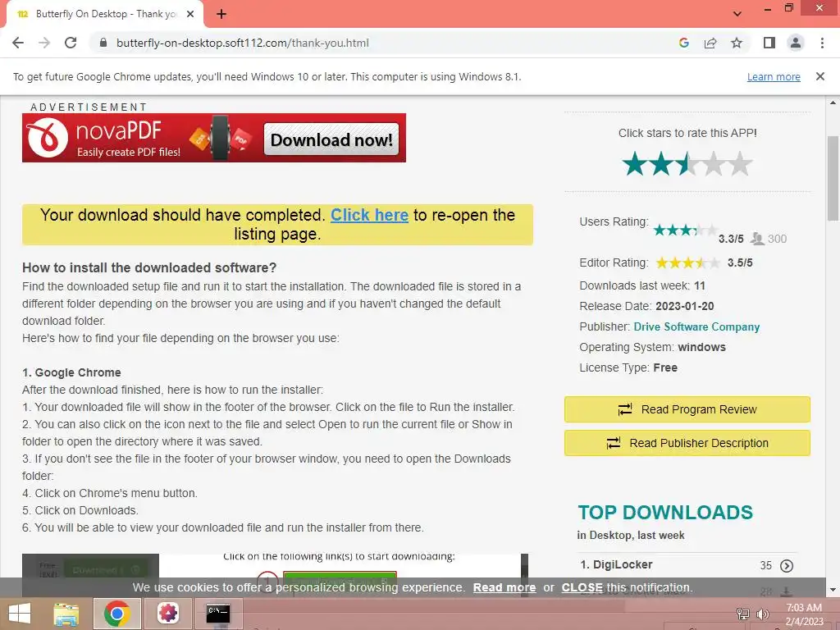This screenshot has height=630, width=840.
Task: Click the scrollbar up arrow
Action: pos(833,103)
